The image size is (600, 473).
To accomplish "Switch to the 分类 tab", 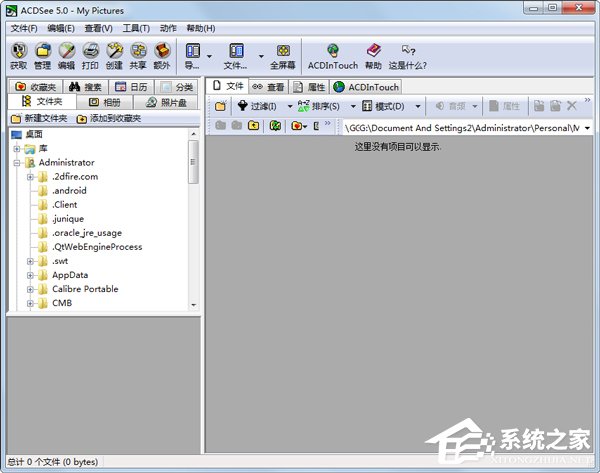I will pos(176,87).
